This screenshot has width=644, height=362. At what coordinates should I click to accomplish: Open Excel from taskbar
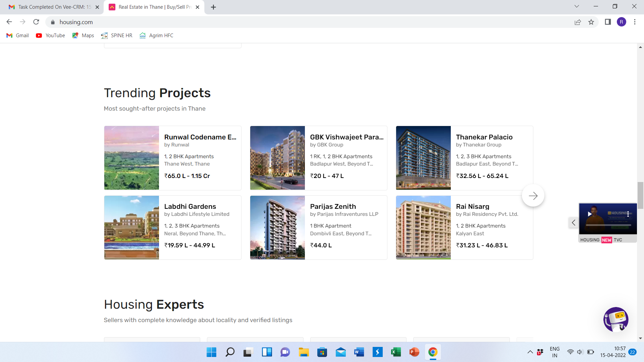(396, 352)
